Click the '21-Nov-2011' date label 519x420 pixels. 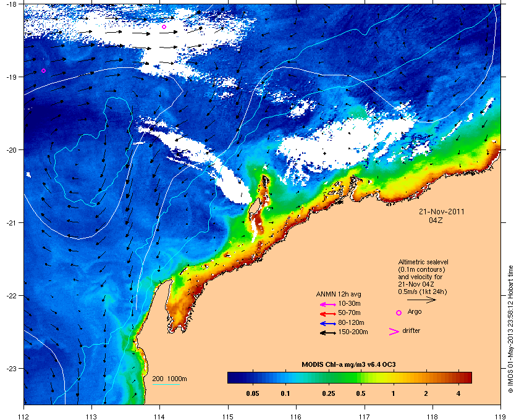coord(442,212)
